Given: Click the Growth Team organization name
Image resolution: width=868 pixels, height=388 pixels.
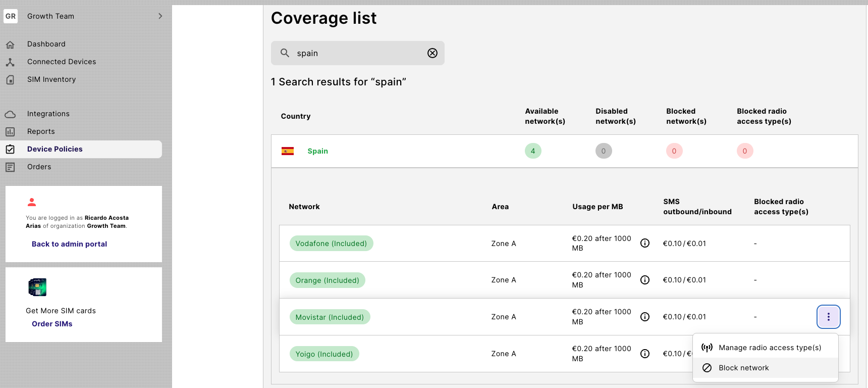Looking at the screenshot, I should pos(50,16).
